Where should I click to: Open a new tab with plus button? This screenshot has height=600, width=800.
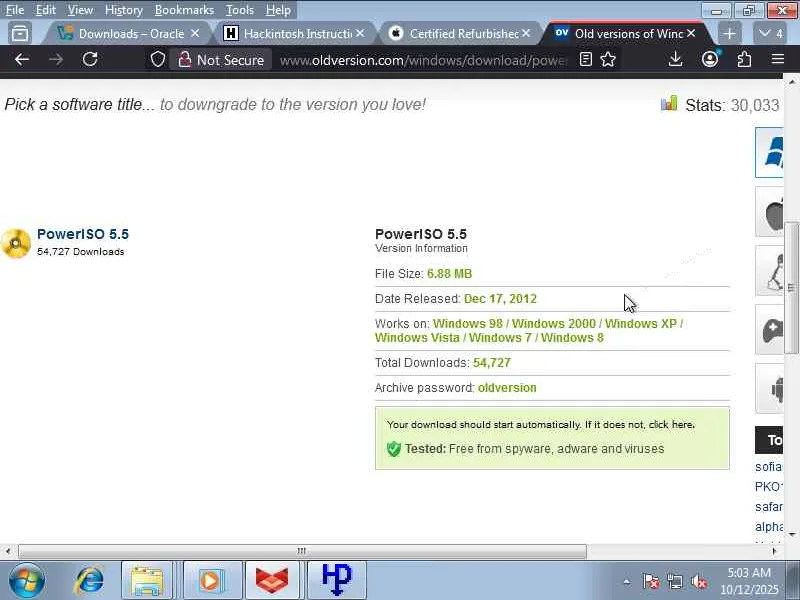pyautogui.click(x=730, y=34)
